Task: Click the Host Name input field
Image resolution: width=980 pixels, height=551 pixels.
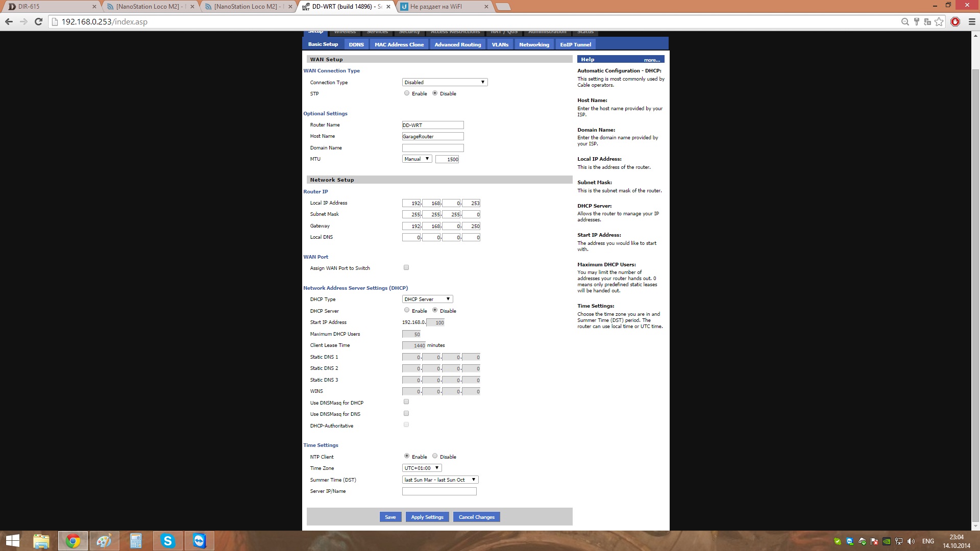Action: point(432,136)
